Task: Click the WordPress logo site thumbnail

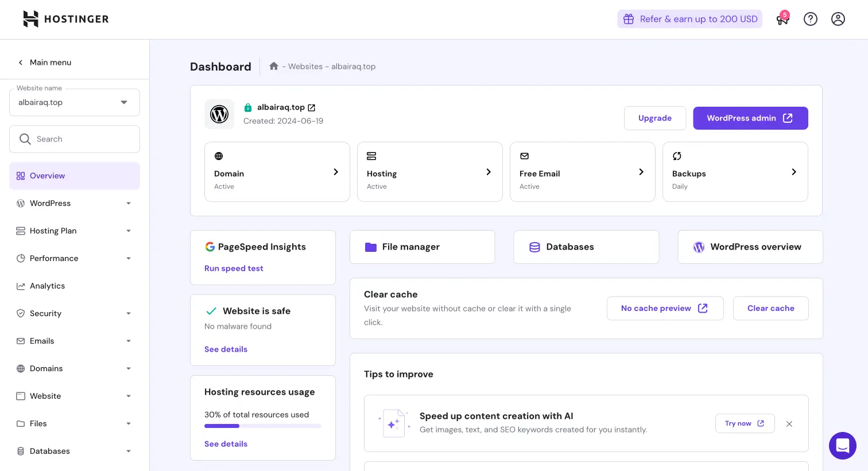Action: [x=219, y=114]
